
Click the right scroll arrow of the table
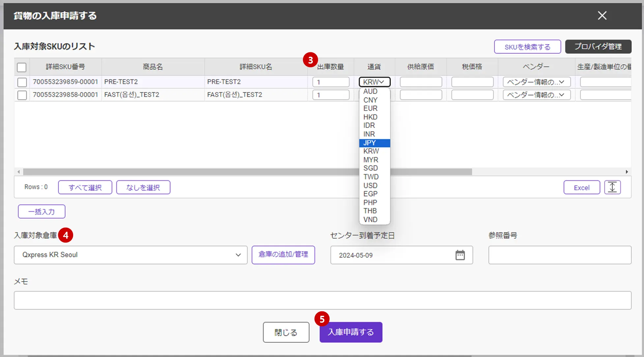[627, 172]
